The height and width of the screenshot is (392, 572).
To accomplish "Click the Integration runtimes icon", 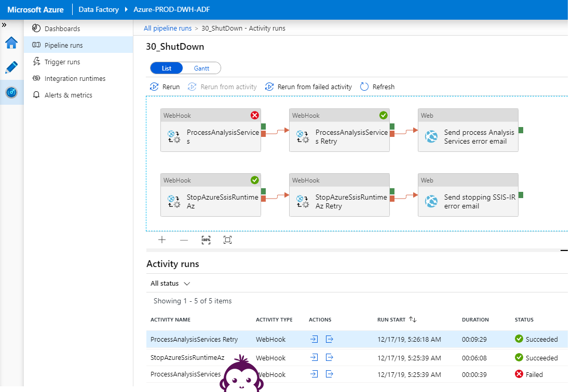I will [x=36, y=78].
